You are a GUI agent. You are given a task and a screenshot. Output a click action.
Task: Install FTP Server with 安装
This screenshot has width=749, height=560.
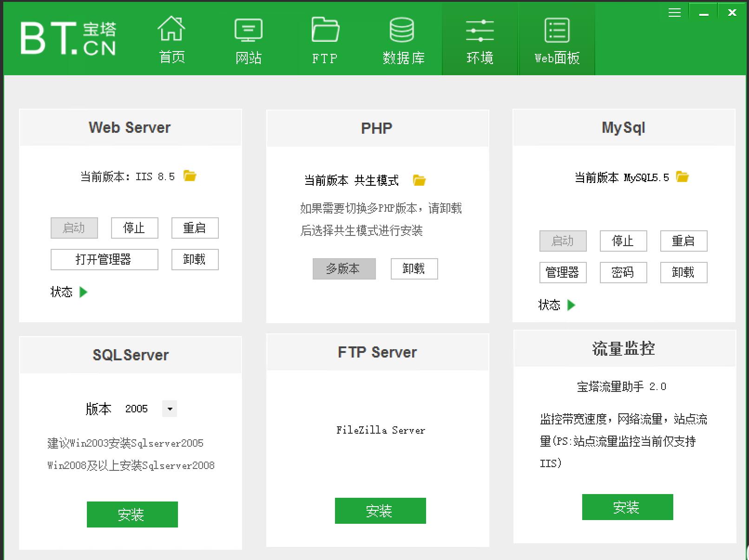381,511
